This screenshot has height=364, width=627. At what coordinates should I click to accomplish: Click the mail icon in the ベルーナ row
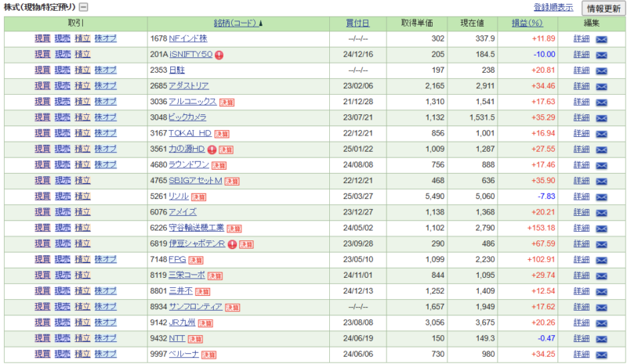601,355
